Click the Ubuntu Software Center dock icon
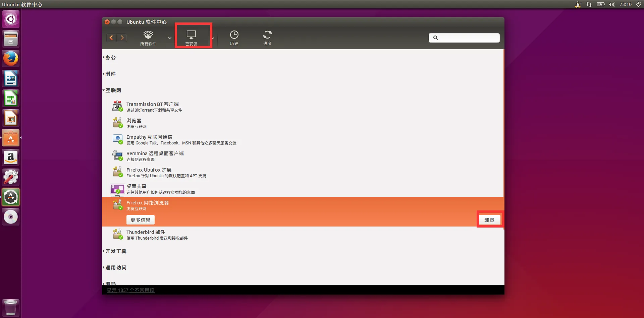Image resolution: width=644 pixels, height=318 pixels. 11,138
